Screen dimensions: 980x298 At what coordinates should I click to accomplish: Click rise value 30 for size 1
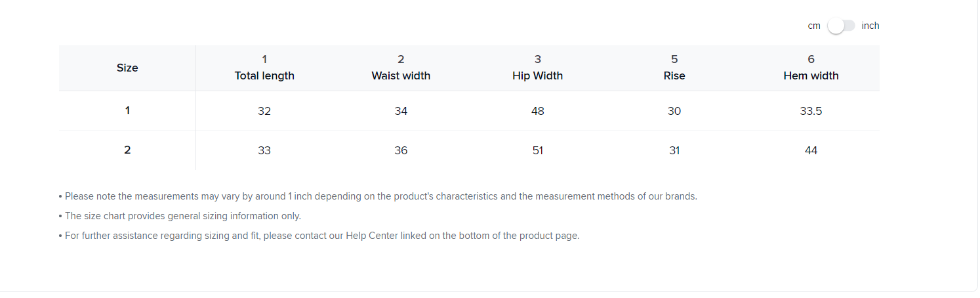point(674,111)
